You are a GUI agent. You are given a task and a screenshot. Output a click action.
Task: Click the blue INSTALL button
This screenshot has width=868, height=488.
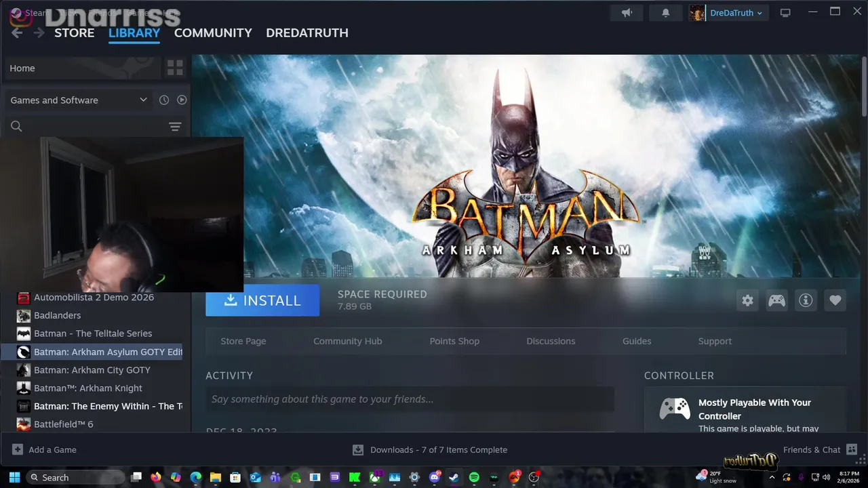click(x=262, y=300)
